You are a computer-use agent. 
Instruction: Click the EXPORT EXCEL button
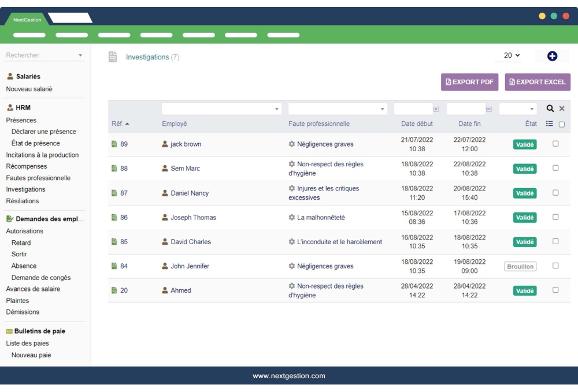click(x=537, y=82)
